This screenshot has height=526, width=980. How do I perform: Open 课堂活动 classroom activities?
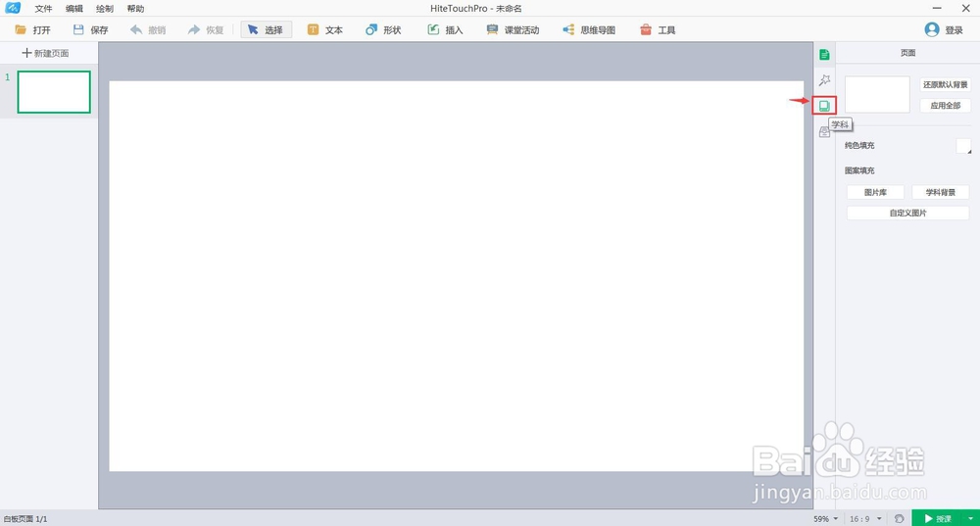point(513,30)
